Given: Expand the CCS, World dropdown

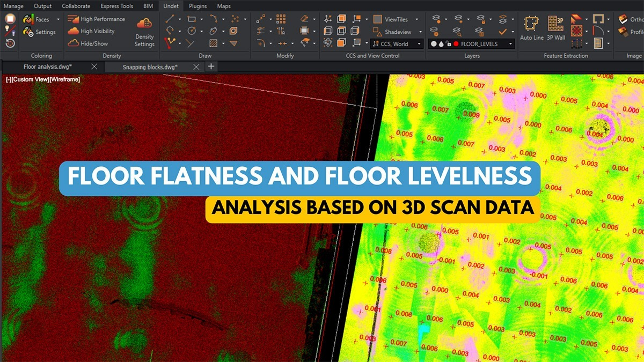Looking at the screenshot, I should coord(397,44).
